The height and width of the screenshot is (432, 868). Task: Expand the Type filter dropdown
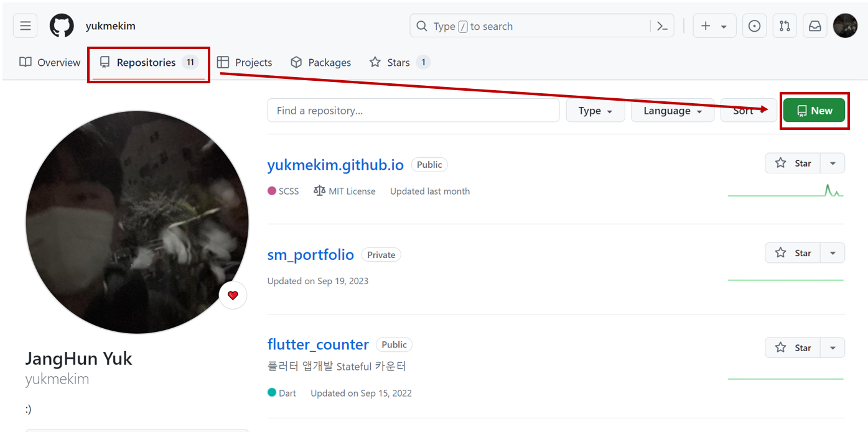point(595,111)
